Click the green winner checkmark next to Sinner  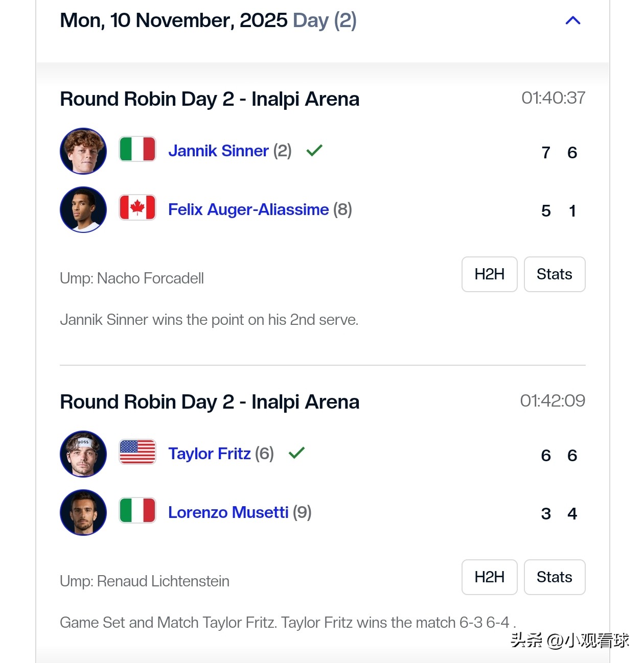coord(314,150)
